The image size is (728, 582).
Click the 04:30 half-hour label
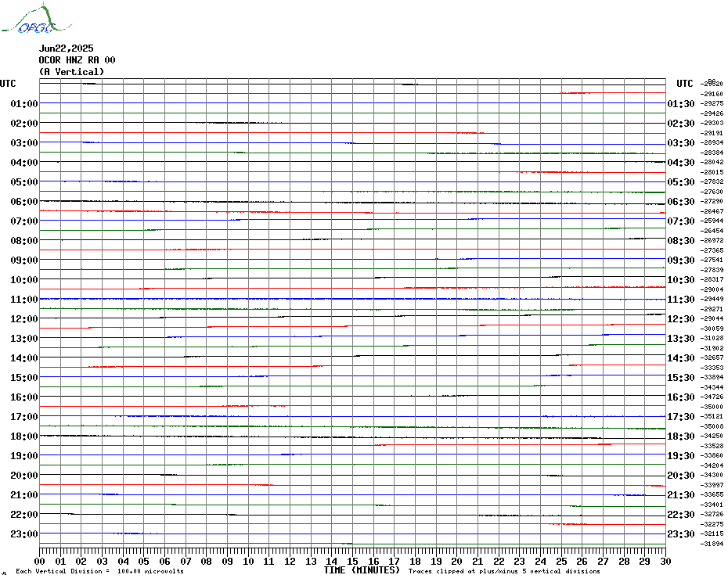[x=681, y=163]
